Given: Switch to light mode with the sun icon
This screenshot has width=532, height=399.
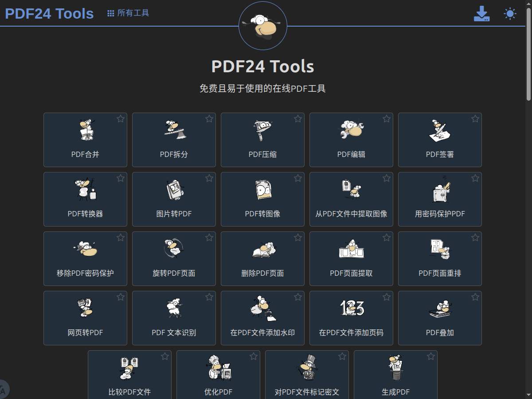Looking at the screenshot, I should point(509,13).
